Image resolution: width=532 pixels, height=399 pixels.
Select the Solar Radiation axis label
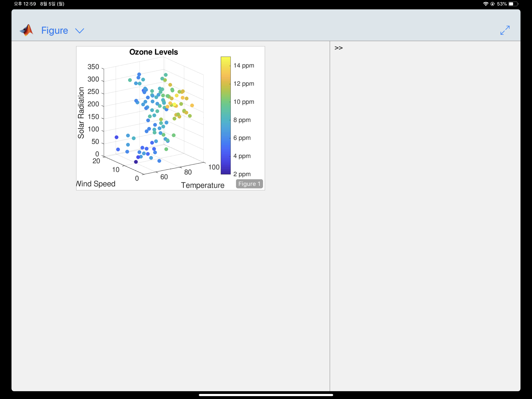81,113
